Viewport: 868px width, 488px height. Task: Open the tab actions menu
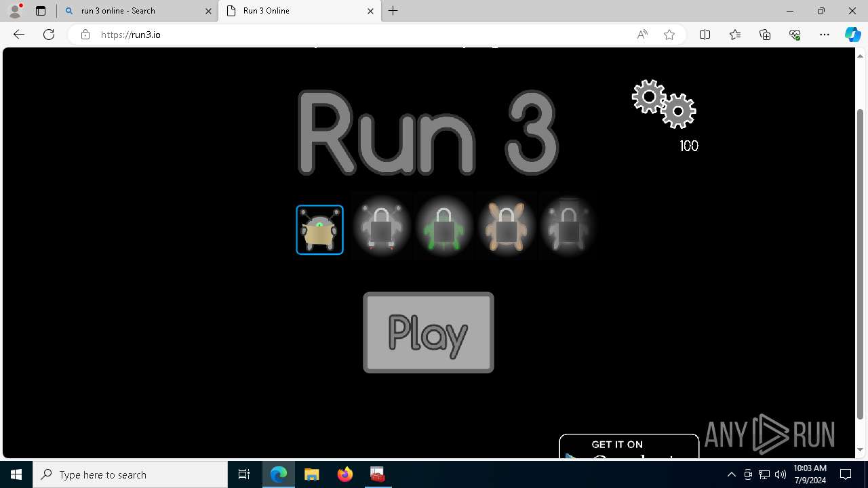pyautogui.click(x=41, y=11)
